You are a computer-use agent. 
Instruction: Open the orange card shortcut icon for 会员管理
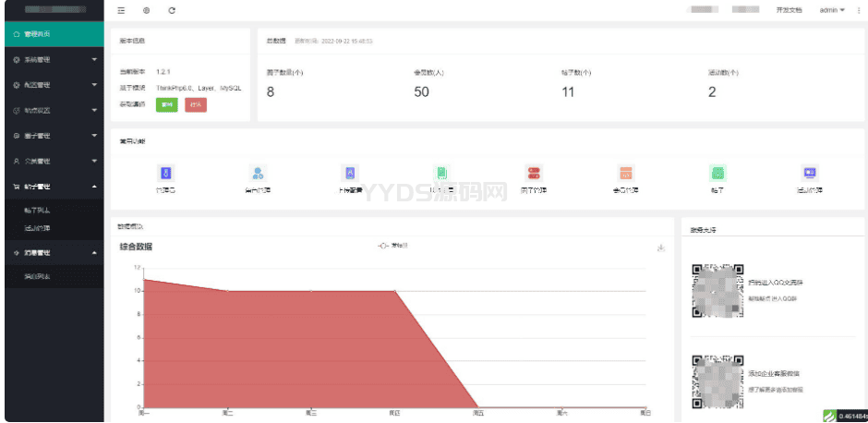click(x=625, y=174)
